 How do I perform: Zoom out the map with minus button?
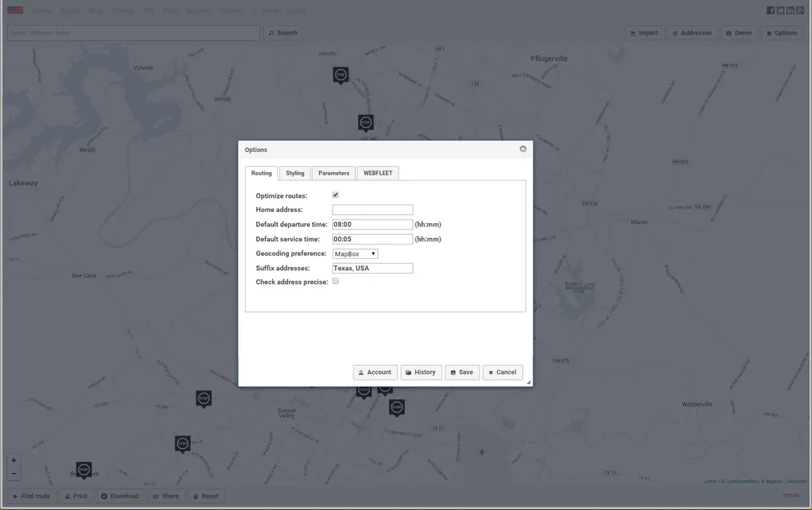(x=14, y=473)
